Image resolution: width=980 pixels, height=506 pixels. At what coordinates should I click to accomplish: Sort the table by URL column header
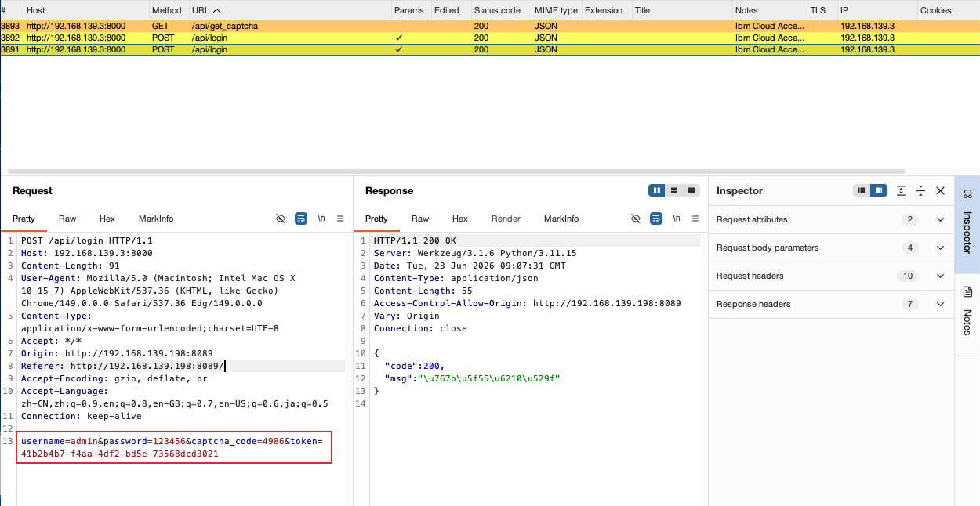[x=289, y=10]
